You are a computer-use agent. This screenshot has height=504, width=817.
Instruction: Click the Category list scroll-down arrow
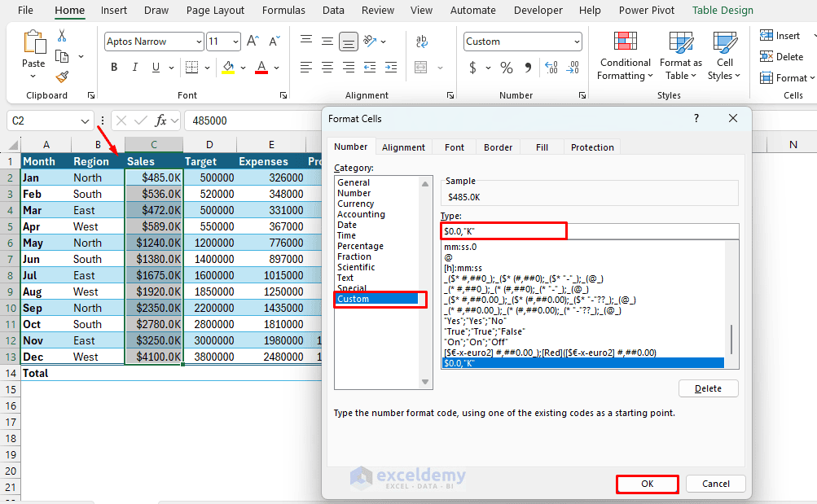point(425,382)
